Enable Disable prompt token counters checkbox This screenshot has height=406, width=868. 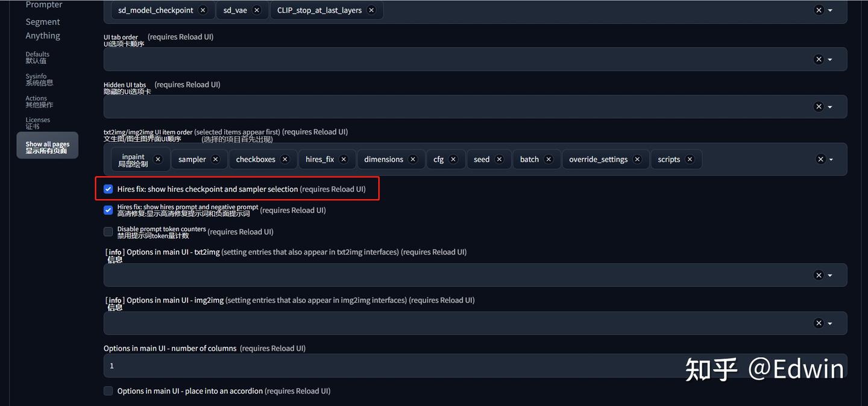(x=108, y=232)
